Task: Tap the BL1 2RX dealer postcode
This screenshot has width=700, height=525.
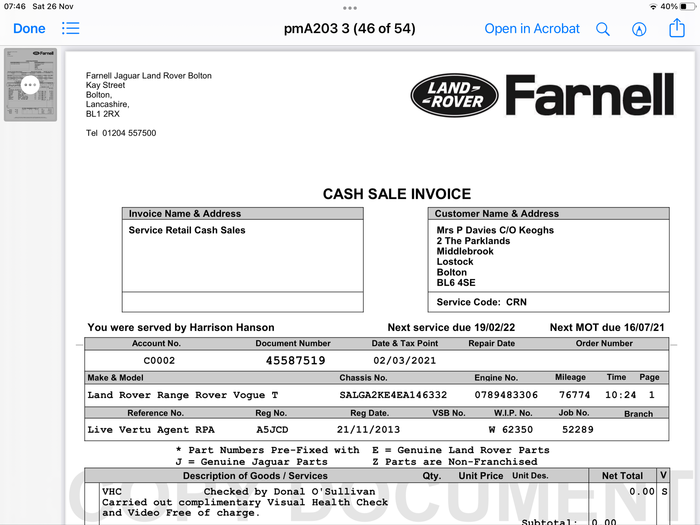Action: [x=103, y=114]
